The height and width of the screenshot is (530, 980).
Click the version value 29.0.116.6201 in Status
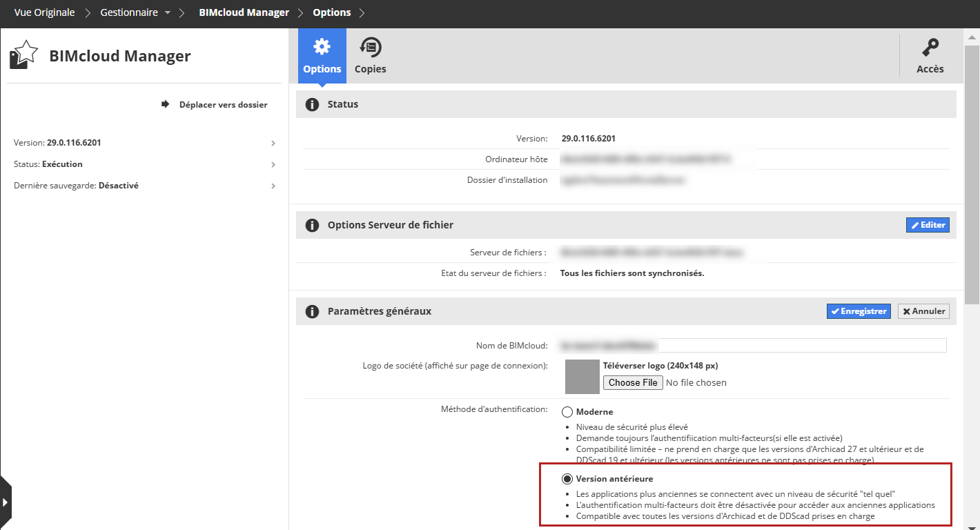(x=589, y=139)
